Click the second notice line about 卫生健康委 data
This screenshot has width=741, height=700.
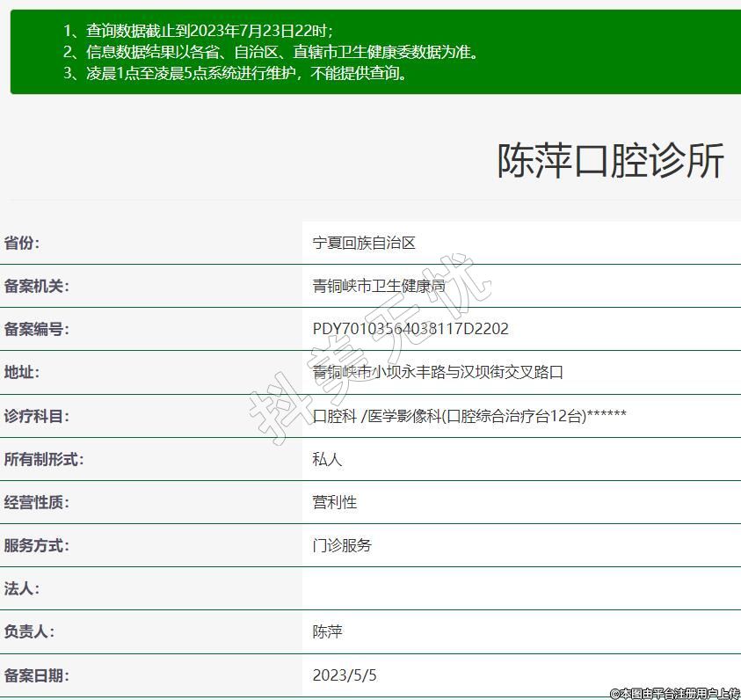coord(271,52)
